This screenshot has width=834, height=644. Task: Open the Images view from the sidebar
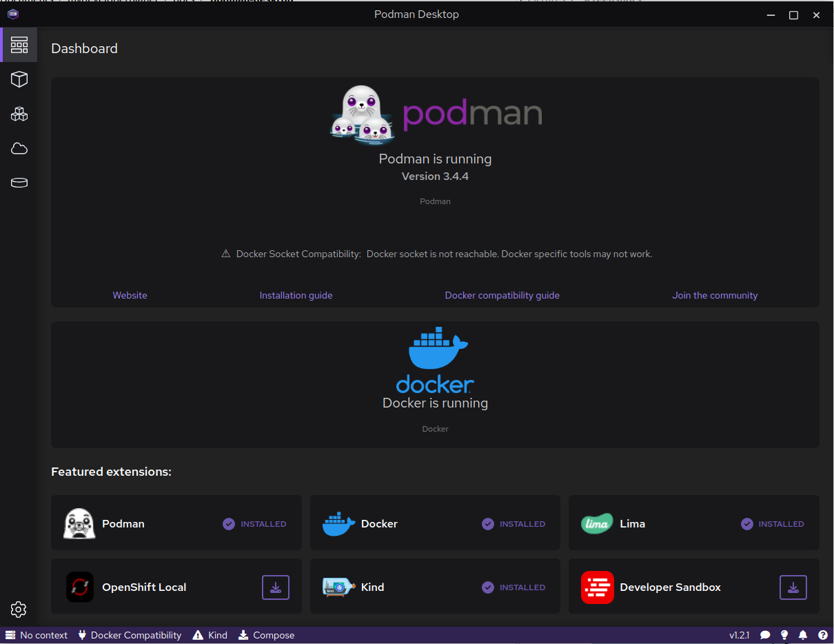coord(19,148)
